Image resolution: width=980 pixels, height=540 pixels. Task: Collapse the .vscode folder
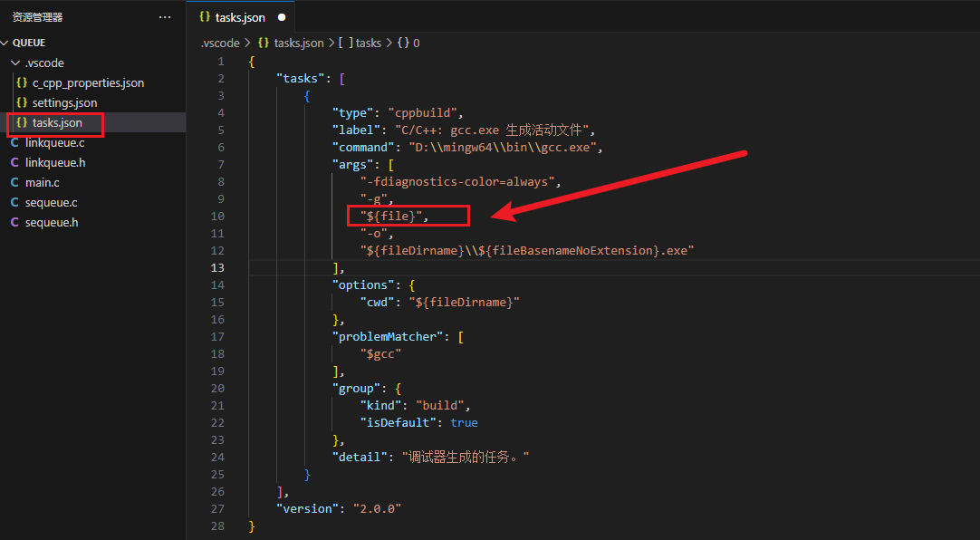coord(16,63)
